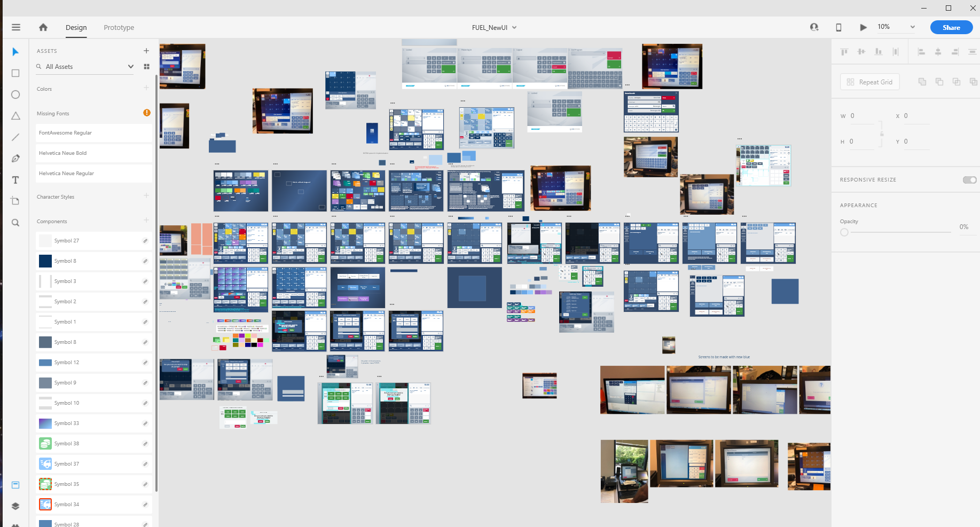Select the Text tool
The image size is (980, 527).
coord(15,180)
